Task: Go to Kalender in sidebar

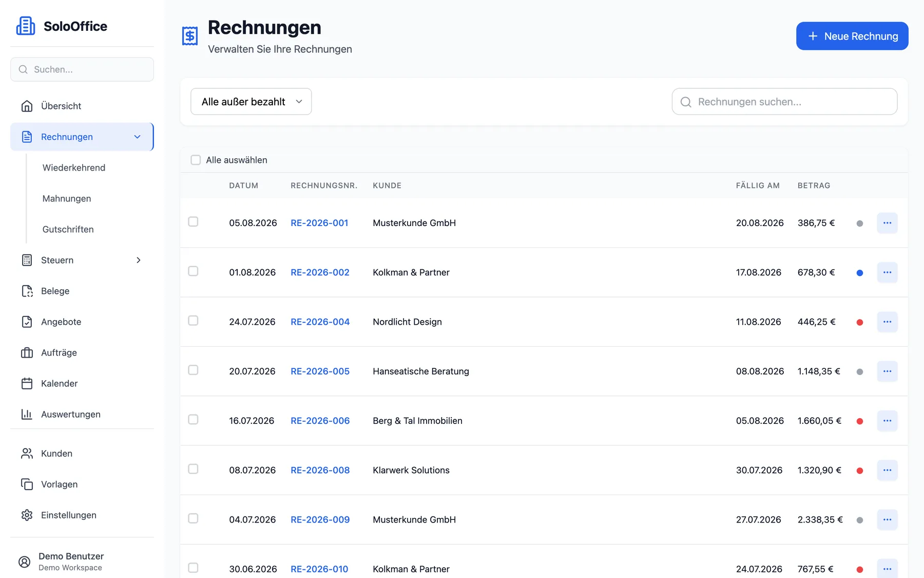Action: (x=82, y=383)
